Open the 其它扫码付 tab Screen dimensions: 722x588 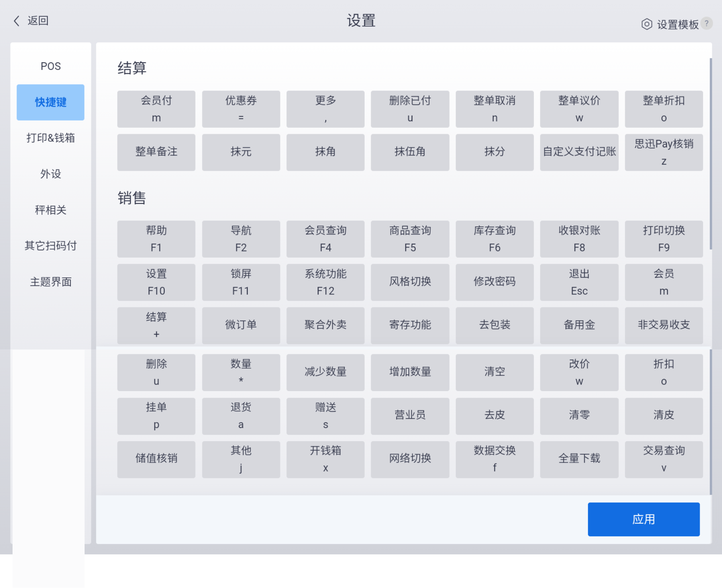click(x=51, y=245)
